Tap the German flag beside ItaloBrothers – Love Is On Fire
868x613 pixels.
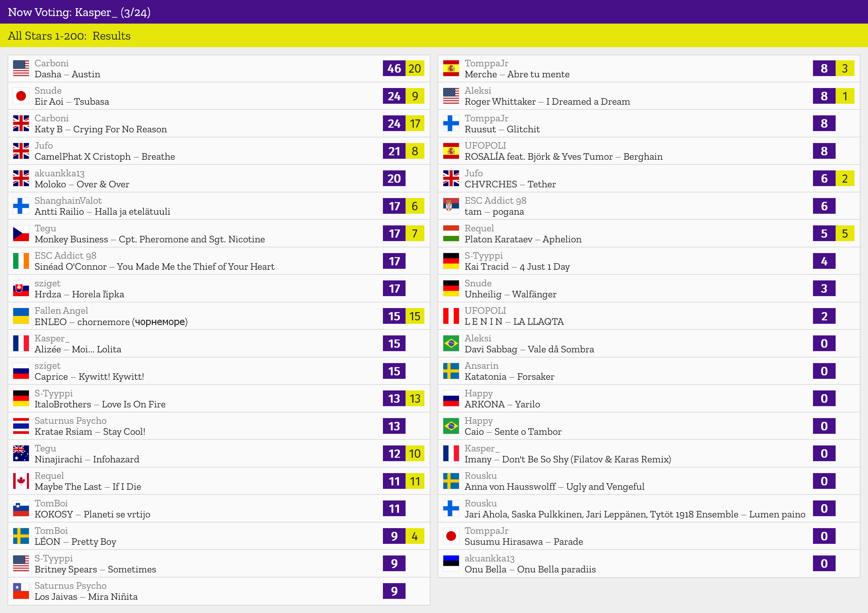[x=21, y=398]
